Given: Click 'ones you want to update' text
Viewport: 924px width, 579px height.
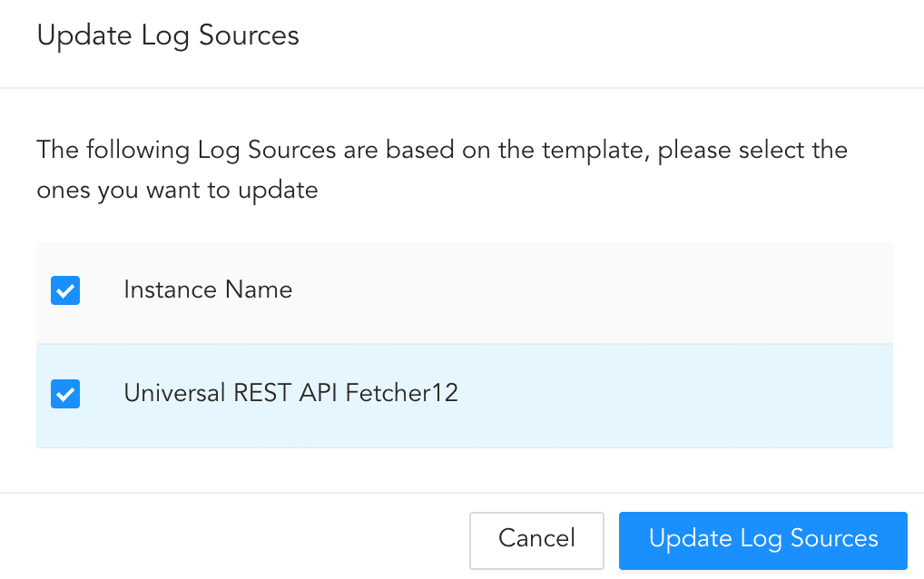Looking at the screenshot, I should click(x=177, y=191).
